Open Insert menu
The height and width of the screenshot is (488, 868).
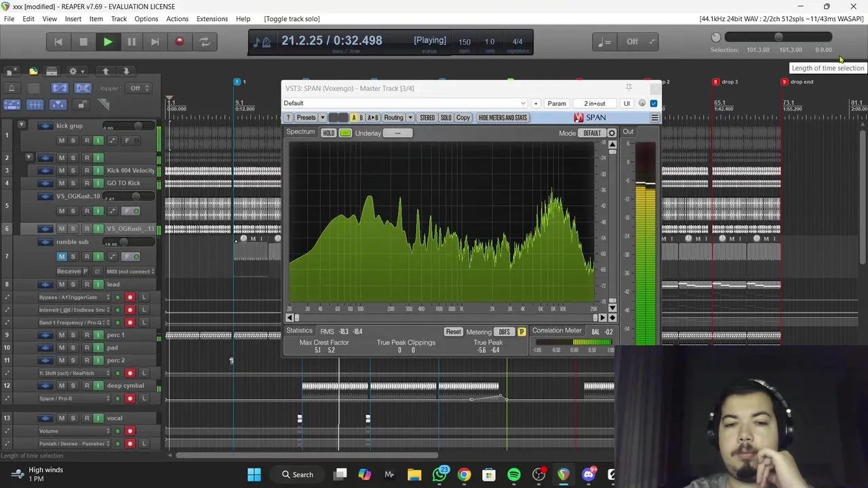(73, 19)
